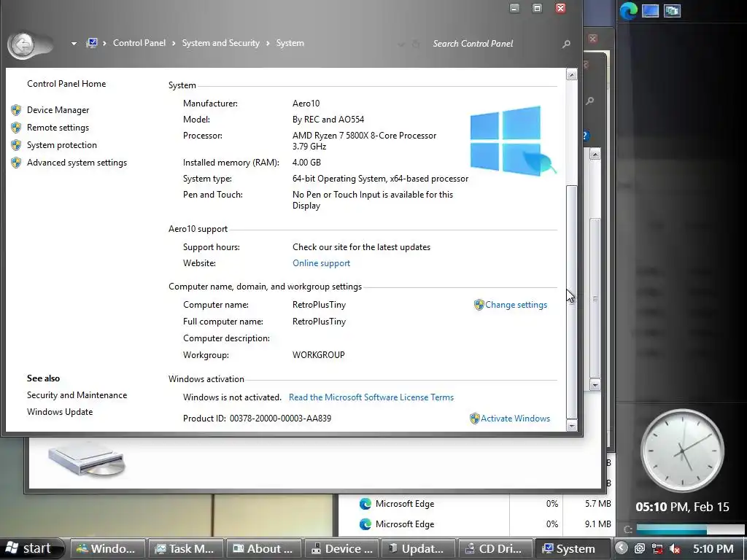Click the search magnifier in the background window
This screenshot has height=560, width=747.
[589, 101]
